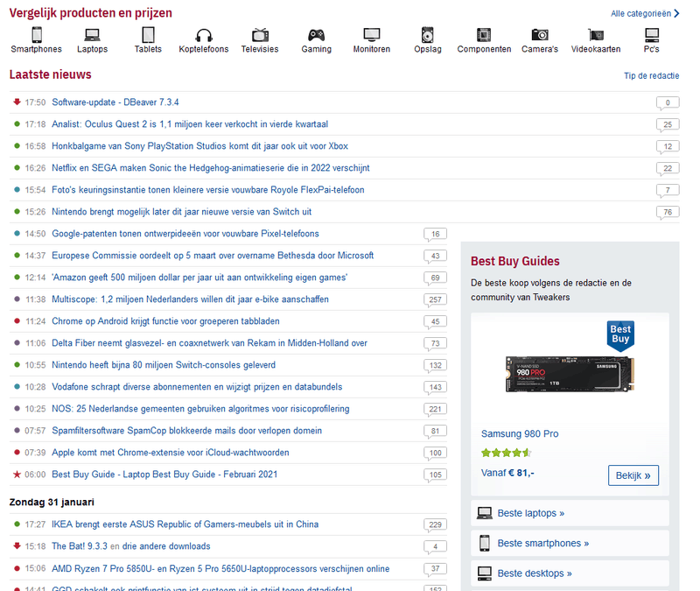This screenshot has width=700, height=591.
Task: Open the Samsung 980 Pro product link
Action: tap(520, 433)
